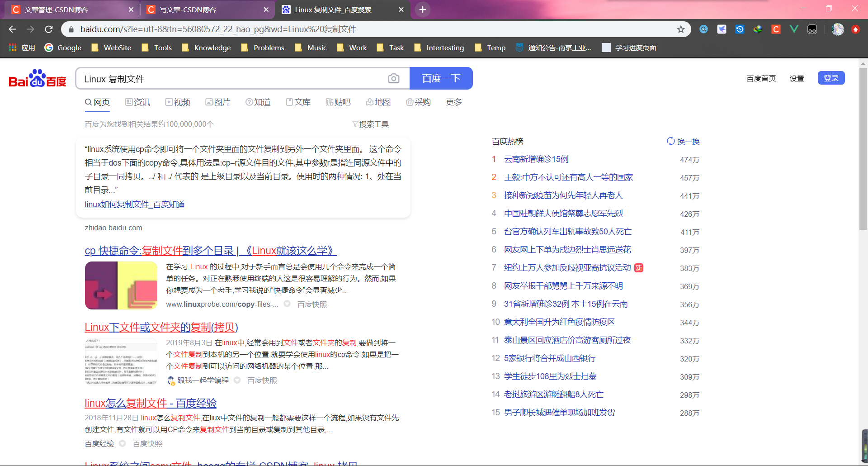
Task: Select the 文库 search category
Action: pos(298,102)
